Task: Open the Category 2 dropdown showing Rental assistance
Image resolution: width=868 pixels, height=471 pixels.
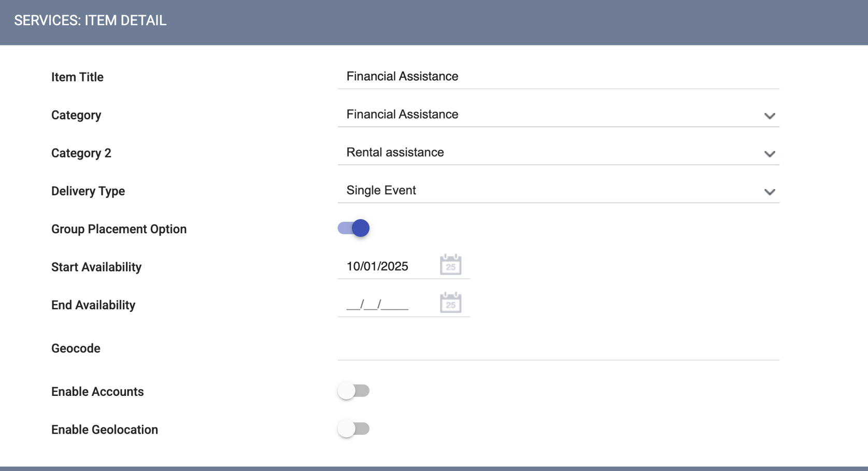Action: 549,153
